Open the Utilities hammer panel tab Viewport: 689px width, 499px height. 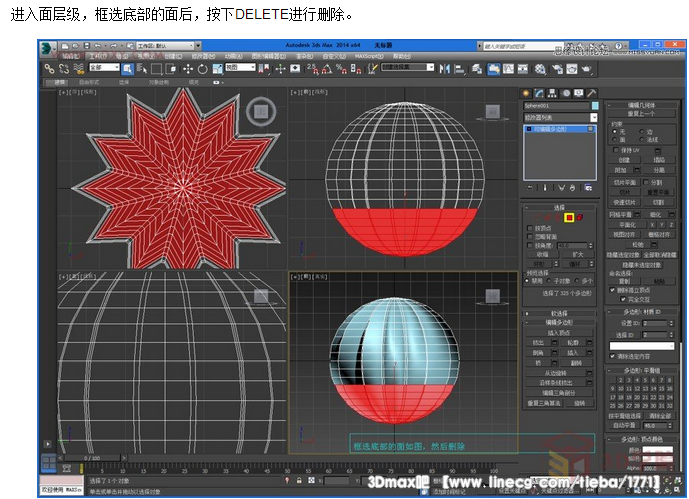coord(591,93)
